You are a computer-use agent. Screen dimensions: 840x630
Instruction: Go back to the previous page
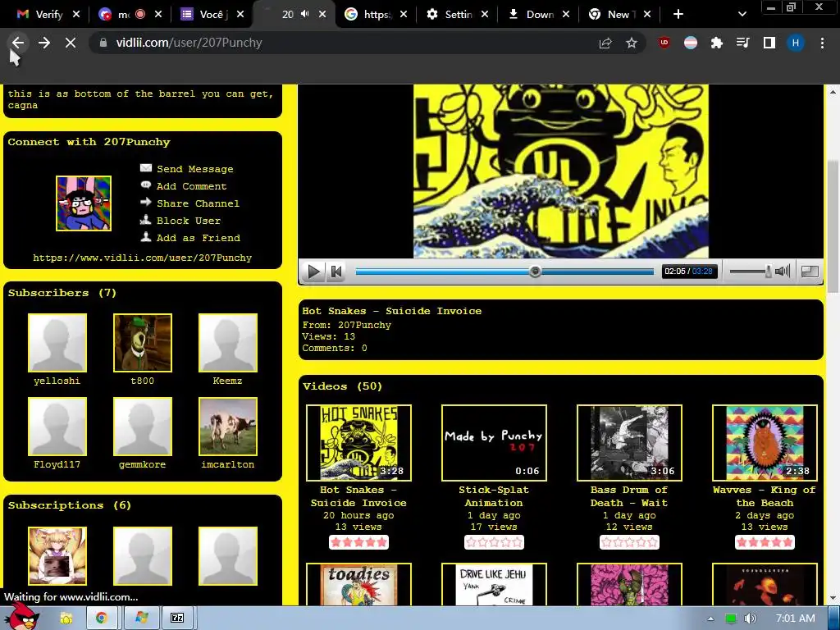18,43
